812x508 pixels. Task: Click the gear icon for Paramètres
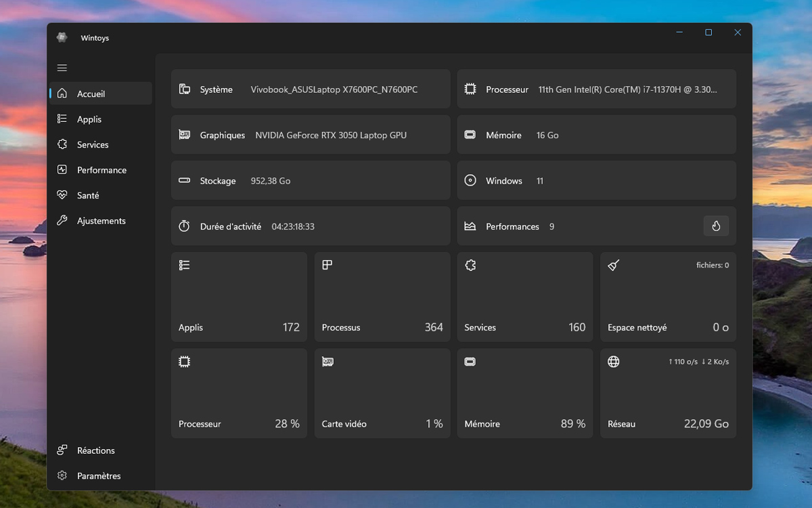[x=62, y=475]
